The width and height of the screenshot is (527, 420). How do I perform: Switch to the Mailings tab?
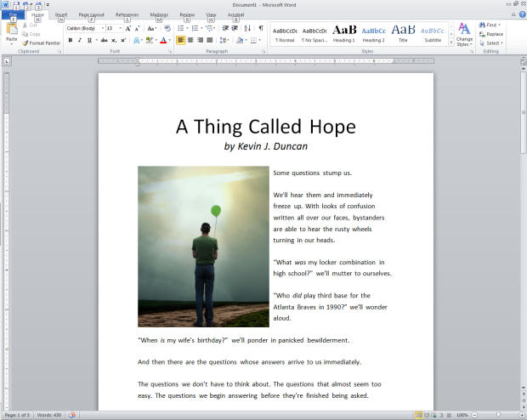[x=159, y=14]
